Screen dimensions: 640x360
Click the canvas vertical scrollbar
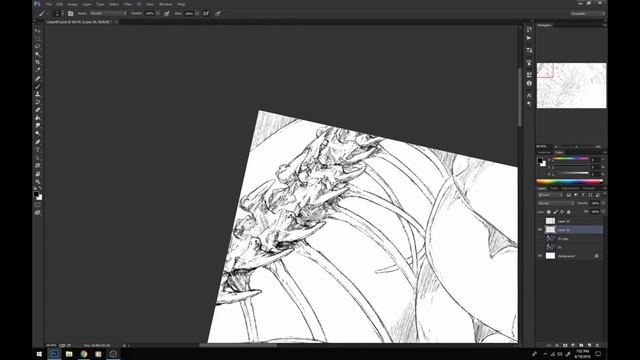(520, 98)
